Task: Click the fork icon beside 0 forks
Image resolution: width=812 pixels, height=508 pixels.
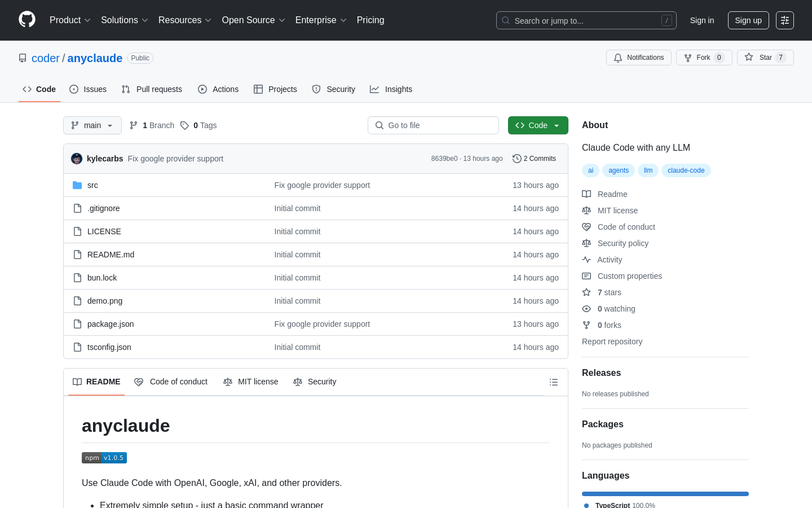Action: tap(586, 325)
